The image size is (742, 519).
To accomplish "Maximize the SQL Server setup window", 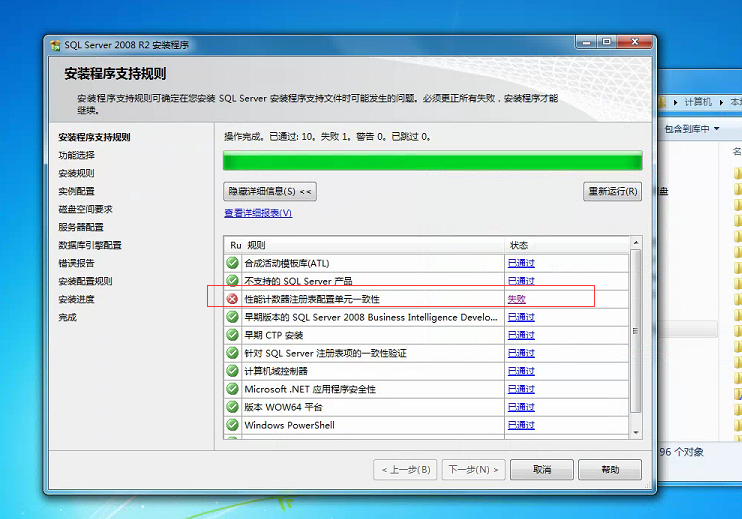I will (607, 42).
